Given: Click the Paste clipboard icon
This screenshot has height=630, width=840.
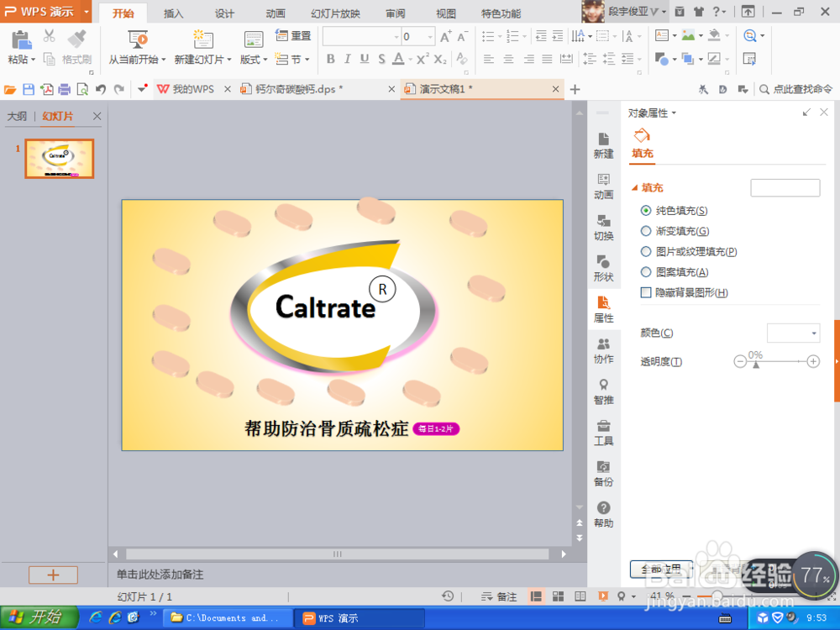Looking at the screenshot, I should [x=21, y=40].
